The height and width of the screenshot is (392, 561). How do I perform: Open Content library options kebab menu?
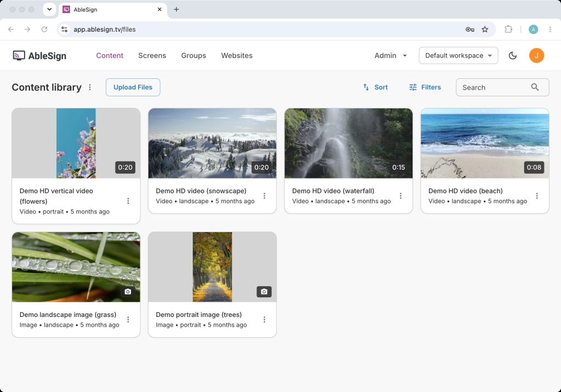(90, 87)
